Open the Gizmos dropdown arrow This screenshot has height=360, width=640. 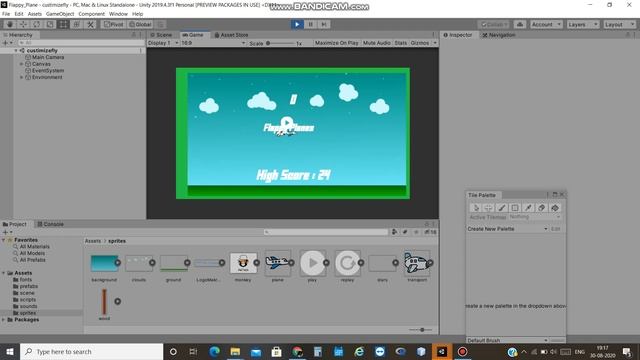pos(435,43)
